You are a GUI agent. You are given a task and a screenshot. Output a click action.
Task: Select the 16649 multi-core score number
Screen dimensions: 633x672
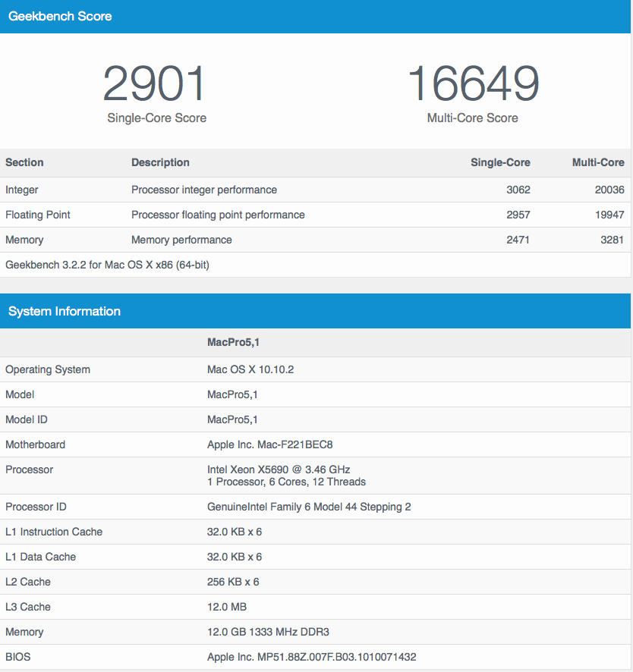point(474,83)
